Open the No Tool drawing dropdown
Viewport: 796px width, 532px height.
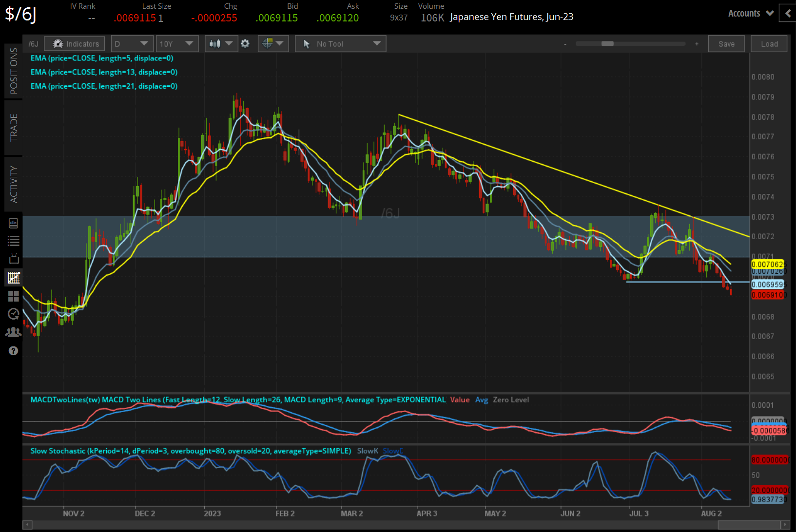coord(340,43)
